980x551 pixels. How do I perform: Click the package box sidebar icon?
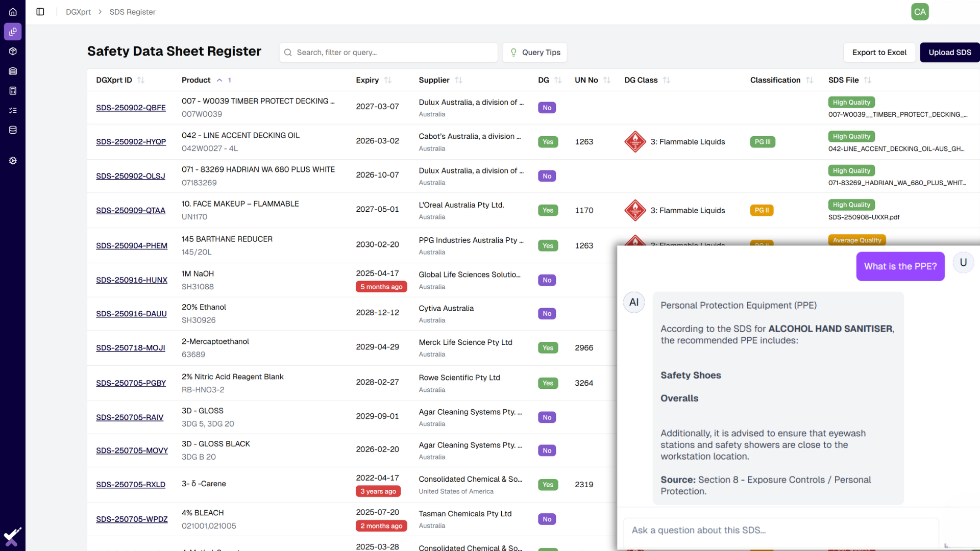pos(13,52)
